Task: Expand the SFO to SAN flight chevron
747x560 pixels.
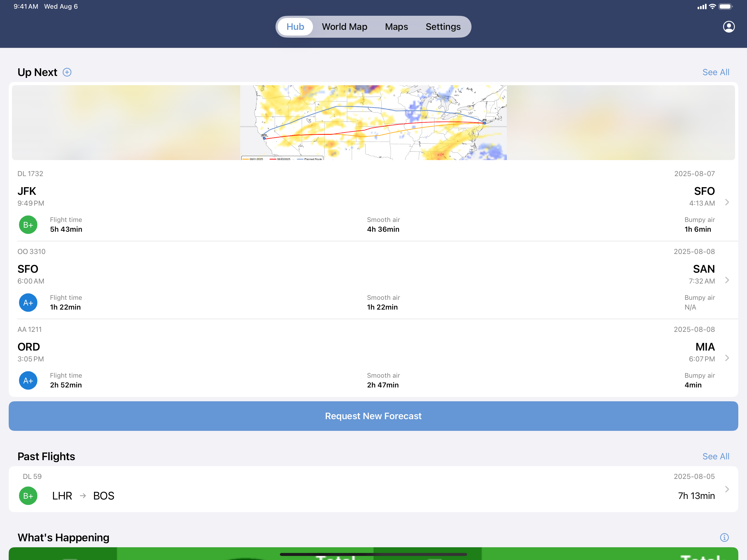Action: point(727,280)
